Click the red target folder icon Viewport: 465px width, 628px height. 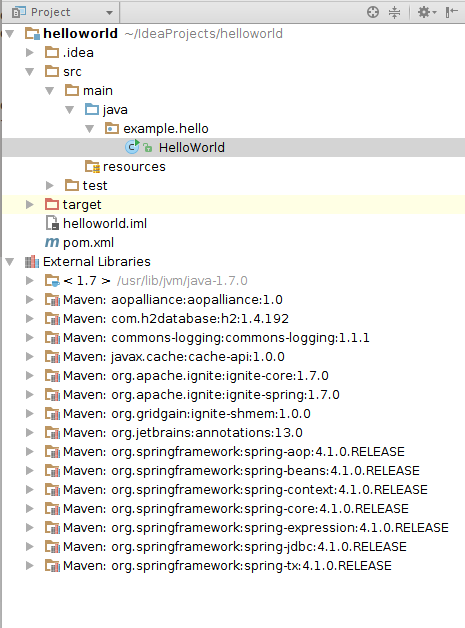point(52,205)
